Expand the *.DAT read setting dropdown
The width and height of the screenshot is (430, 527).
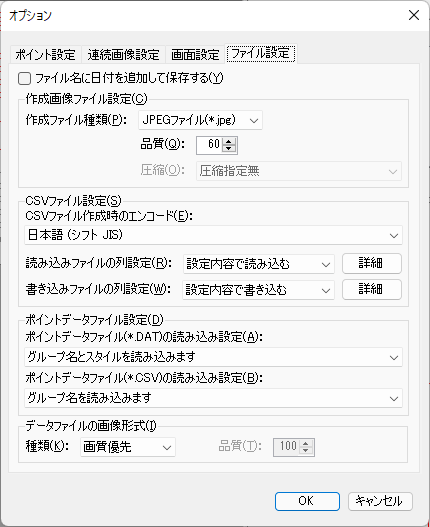coord(213,357)
